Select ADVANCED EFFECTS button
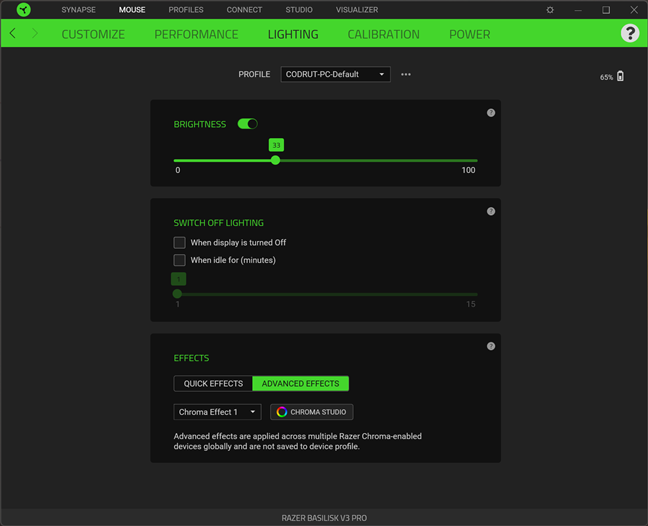Screen dimensions: 648x526 pyautogui.click(x=300, y=383)
